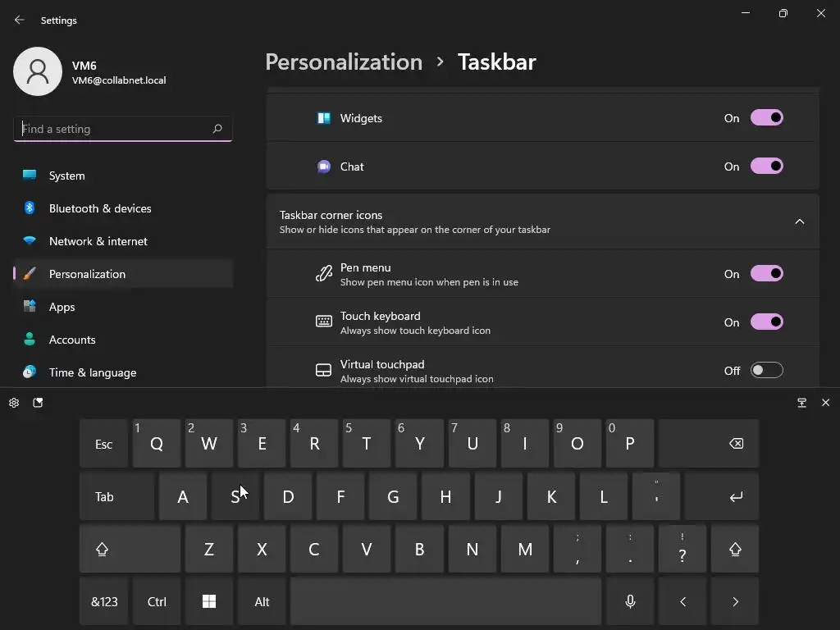The width and height of the screenshot is (840, 630).
Task: Turn off the Pen menu toggle
Action: point(766,274)
